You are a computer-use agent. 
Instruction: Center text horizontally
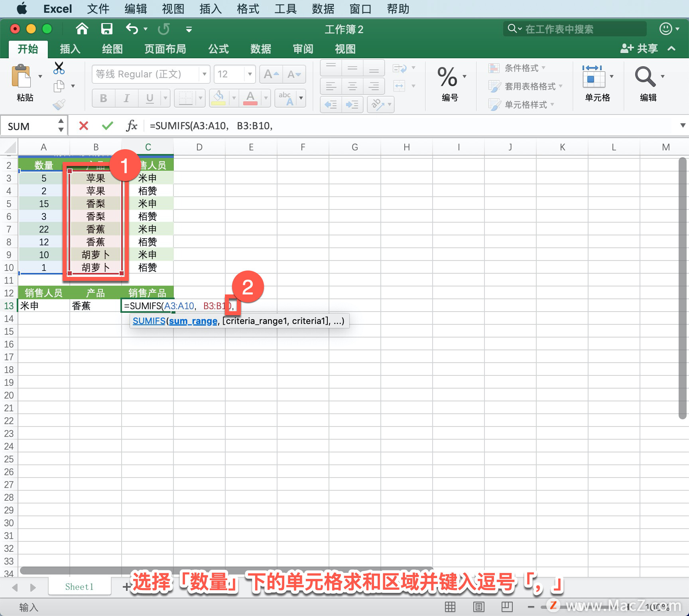coord(352,86)
